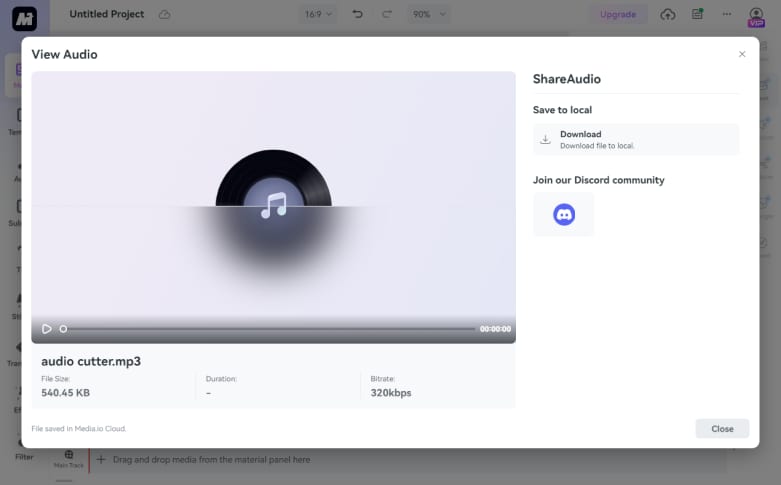Open the task list icon
The height and width of the screenshot is (485, 781).
(698, 14)
